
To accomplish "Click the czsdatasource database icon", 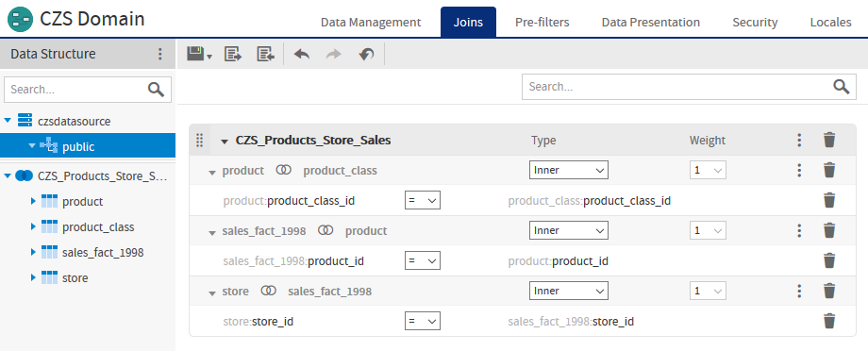I will pos(25,120).
